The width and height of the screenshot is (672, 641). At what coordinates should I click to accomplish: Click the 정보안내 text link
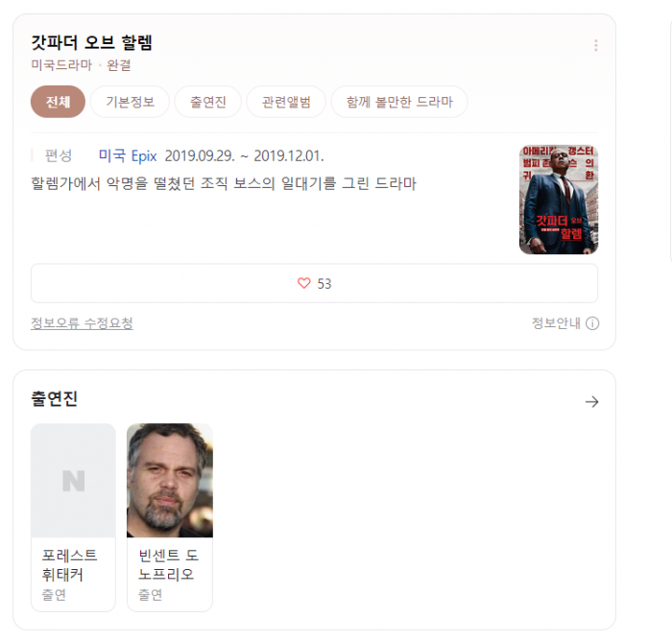556,323
